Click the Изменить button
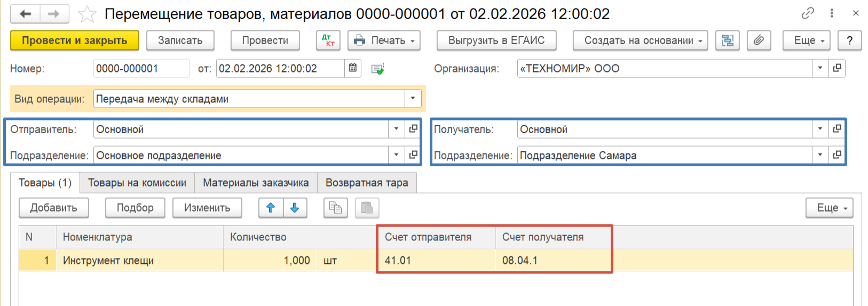 pos(207,208)
